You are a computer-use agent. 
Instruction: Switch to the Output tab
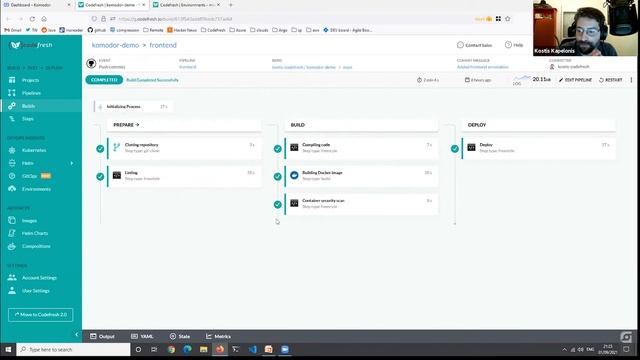102,336
